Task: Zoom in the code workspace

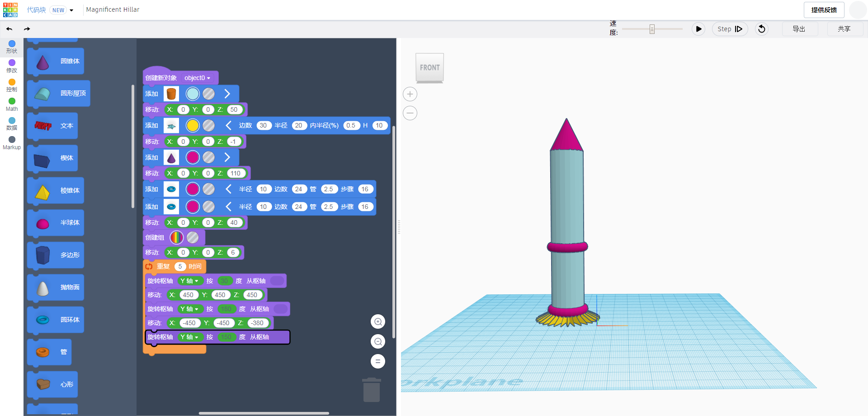Action: pos(378,322)
